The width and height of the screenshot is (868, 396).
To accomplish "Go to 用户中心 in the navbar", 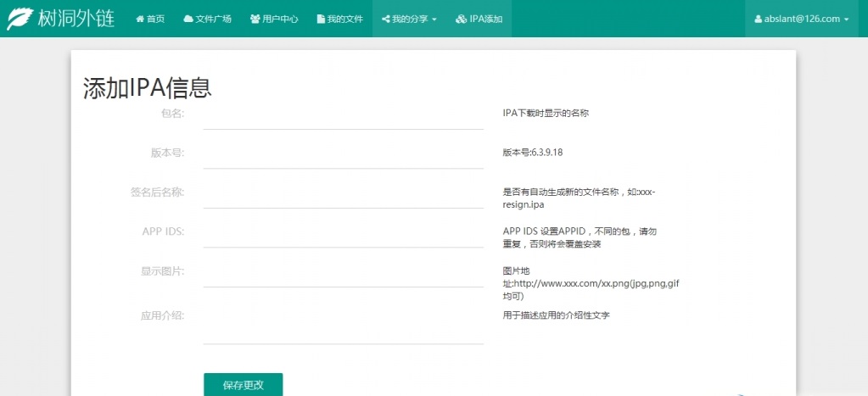I will click(x=274, y=19).
